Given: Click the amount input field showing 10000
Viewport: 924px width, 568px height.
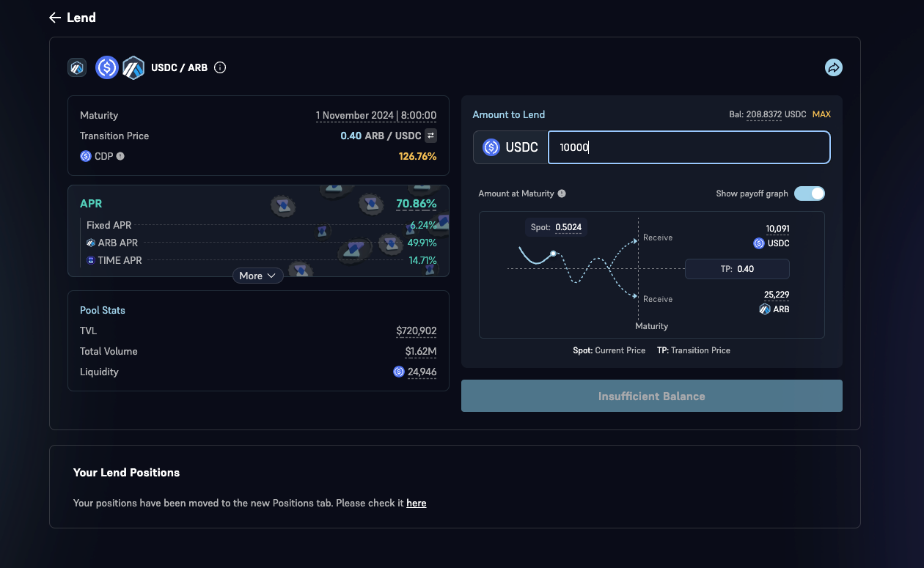Looking at the screenshot, I should [x=688, y=147].
